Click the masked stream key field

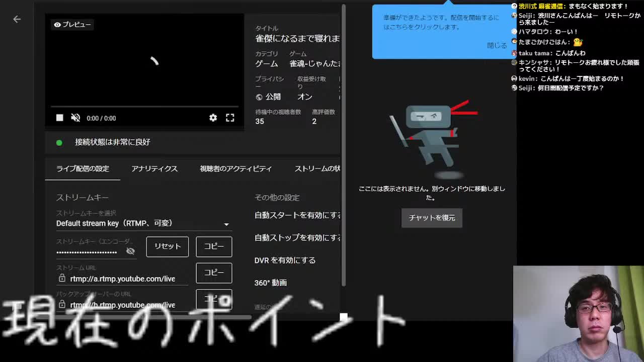click(x=87, y=251)
